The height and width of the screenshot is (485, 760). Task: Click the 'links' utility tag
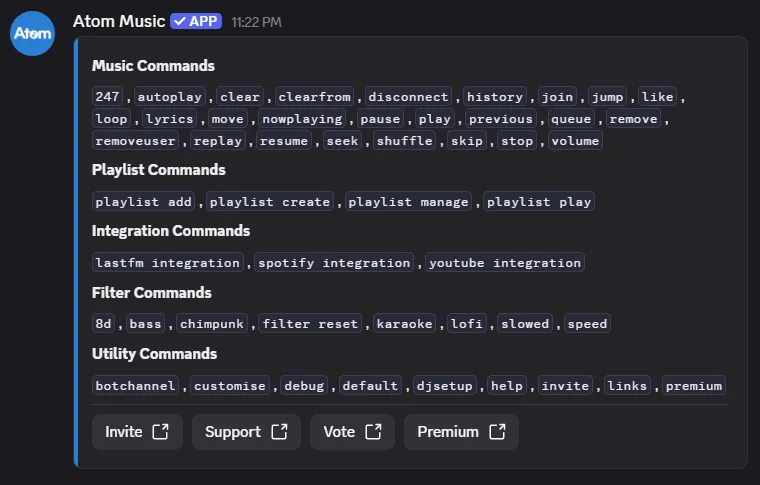point(627,386)
